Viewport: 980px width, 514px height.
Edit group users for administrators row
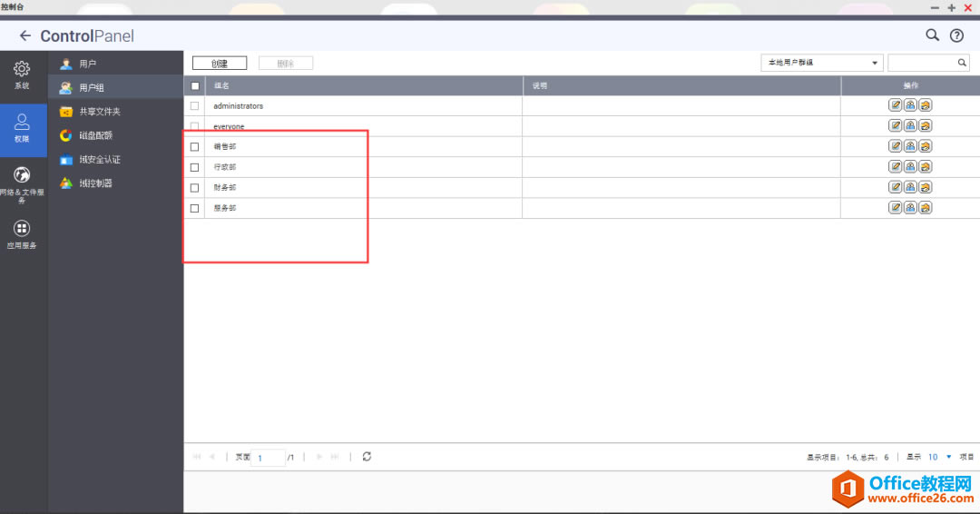[x=910, y=105]
